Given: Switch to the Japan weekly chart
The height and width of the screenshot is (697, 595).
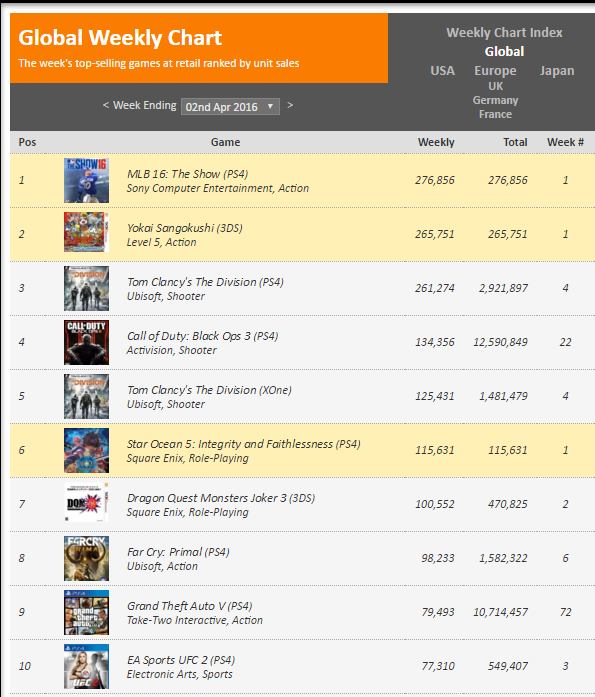Looking at the screenshot, I should click(x=557, y=71).
